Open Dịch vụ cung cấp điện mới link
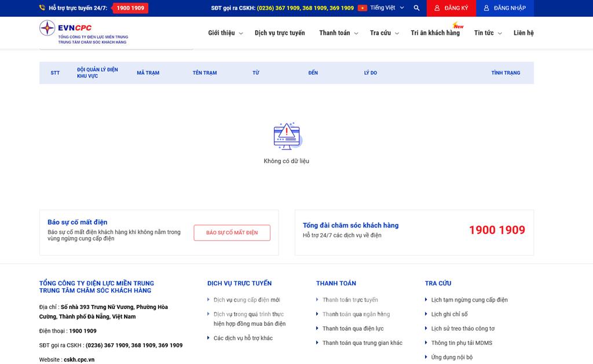The width and height of the screenshot is (593, 364). click(247, 300)
